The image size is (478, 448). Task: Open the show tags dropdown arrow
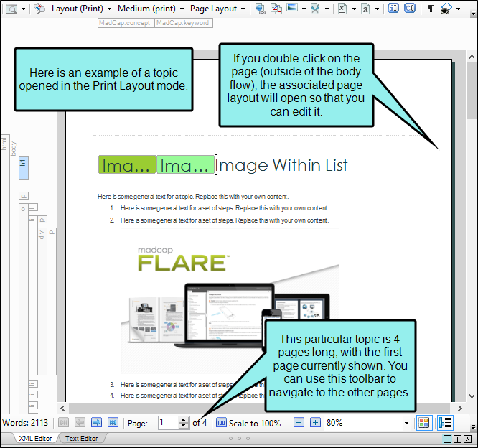(x=458, y=9)
